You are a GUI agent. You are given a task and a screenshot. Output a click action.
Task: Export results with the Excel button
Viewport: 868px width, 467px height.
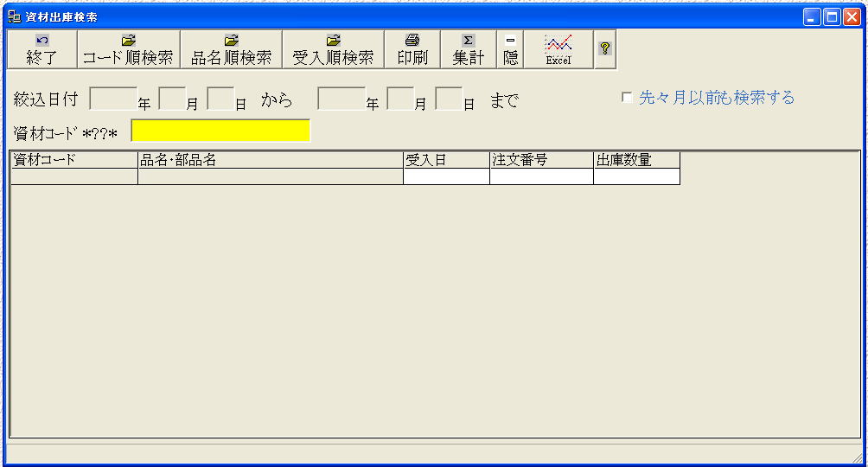[558, 50]
